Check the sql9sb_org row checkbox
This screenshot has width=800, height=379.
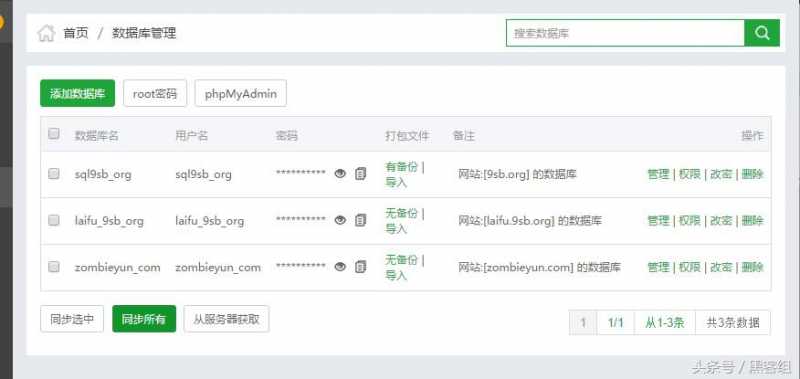[54, 174]
